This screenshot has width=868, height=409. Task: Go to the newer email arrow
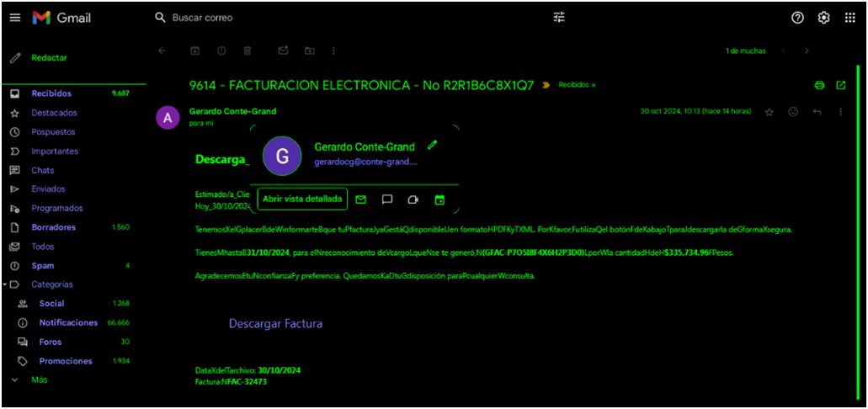[x=783, y=51]
